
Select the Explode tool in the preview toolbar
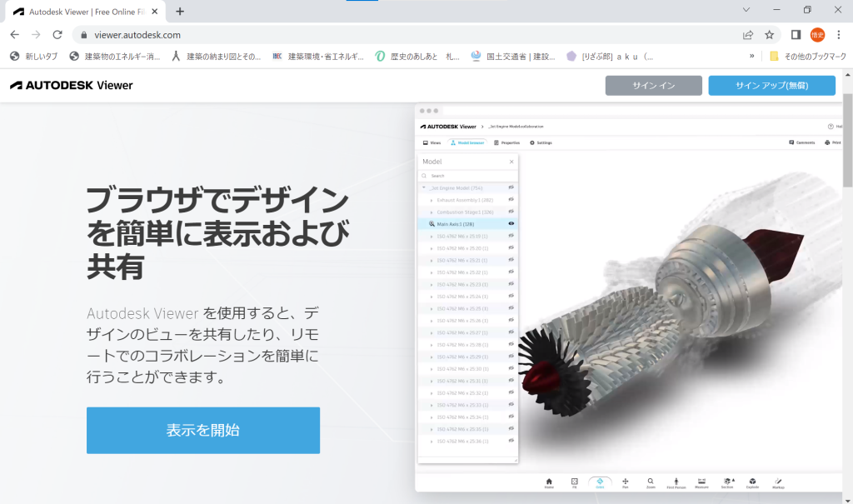click(752, 483)
